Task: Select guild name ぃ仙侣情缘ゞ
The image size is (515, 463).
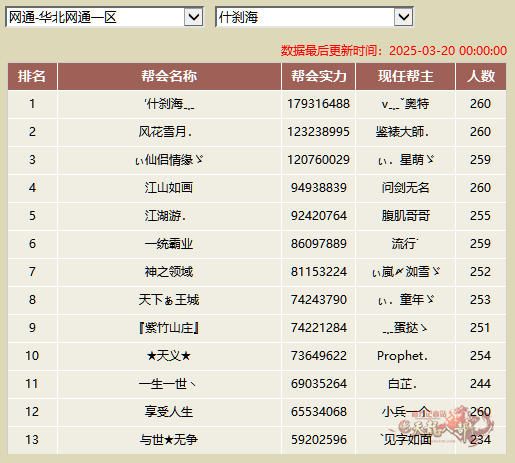Action: point(169,160)
